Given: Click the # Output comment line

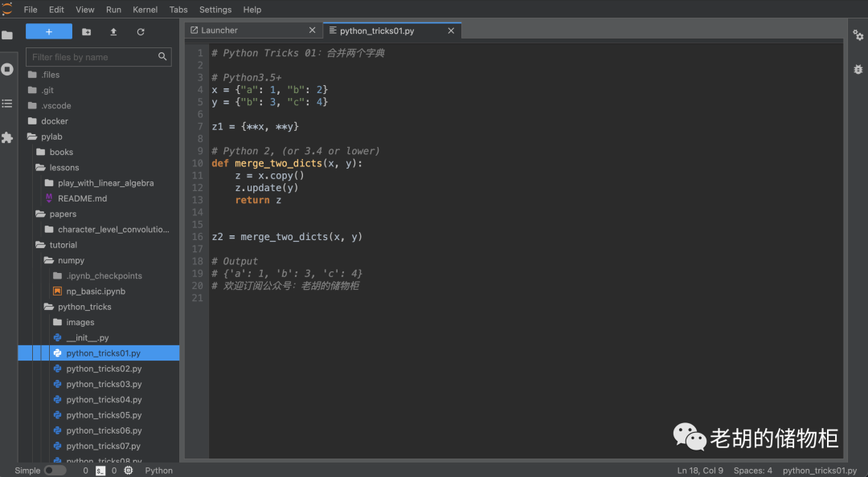Looking at the screenshot, I should 235,261.
